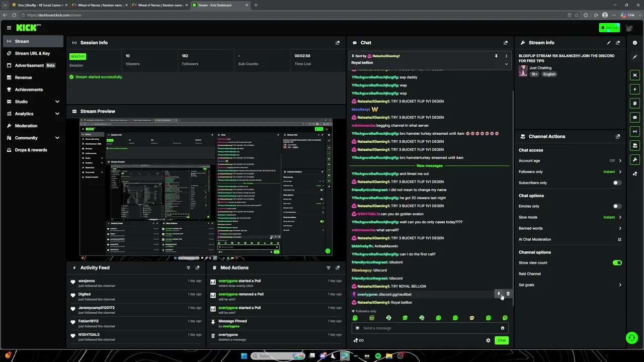Open Achievements in sidebar
644x362 pixels.
point(33,89)
